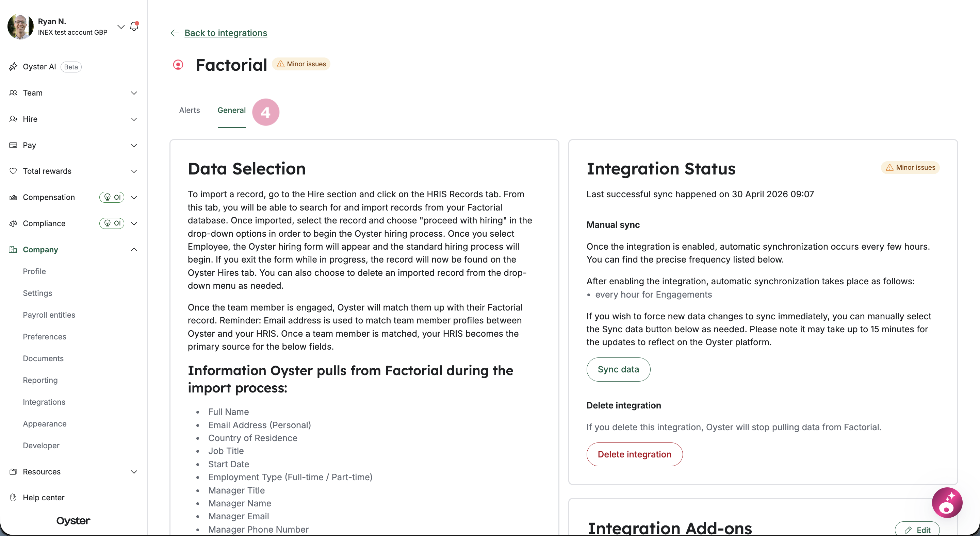Viewport: 980px width, 536px height.
Task: Expand the Resources chevron
Action: 134,472
